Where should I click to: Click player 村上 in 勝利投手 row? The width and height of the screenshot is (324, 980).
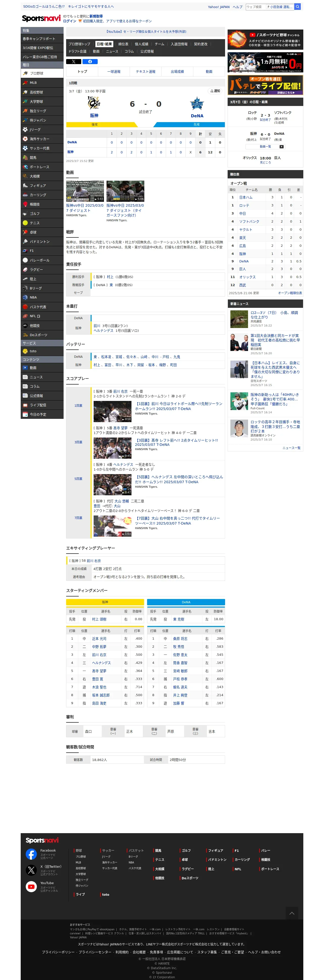pos(110,277)
